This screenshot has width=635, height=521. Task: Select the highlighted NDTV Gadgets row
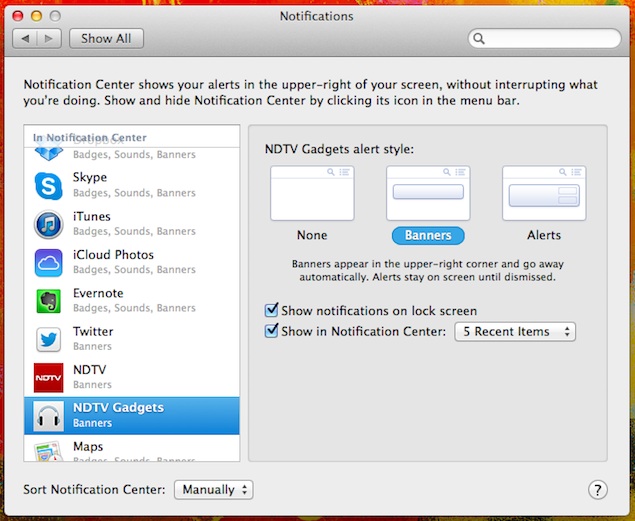tap(132, 416)
